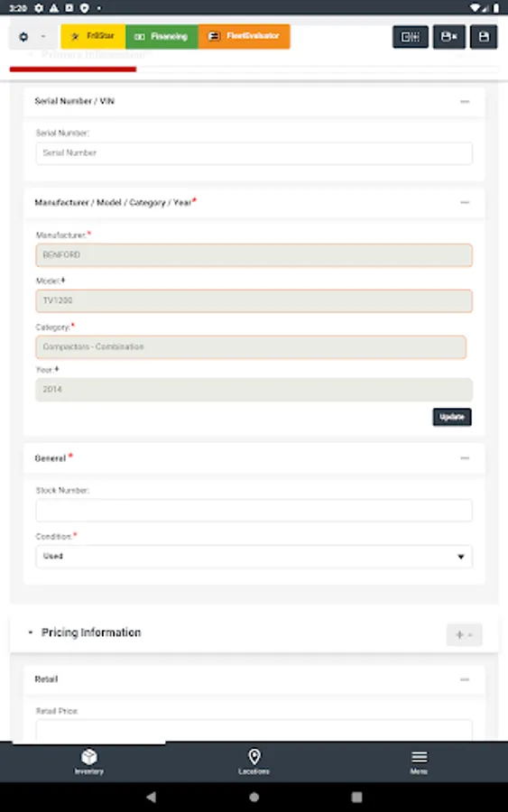The width and height of the screenshot is (508, 812).
Task: Open the Menu hamburger icon
Action: pyautogui.click(x=419, y=761)
